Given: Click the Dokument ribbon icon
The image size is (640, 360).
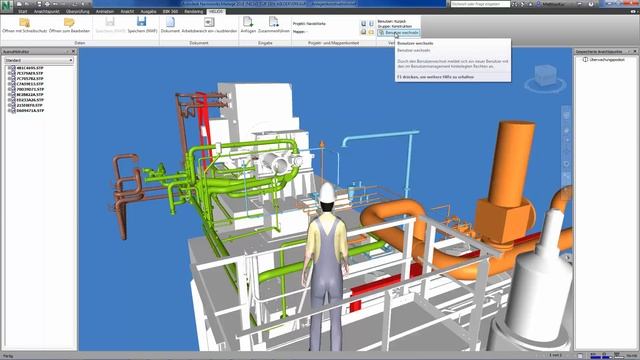Looking at the screenshot, I should coord(170,22).
